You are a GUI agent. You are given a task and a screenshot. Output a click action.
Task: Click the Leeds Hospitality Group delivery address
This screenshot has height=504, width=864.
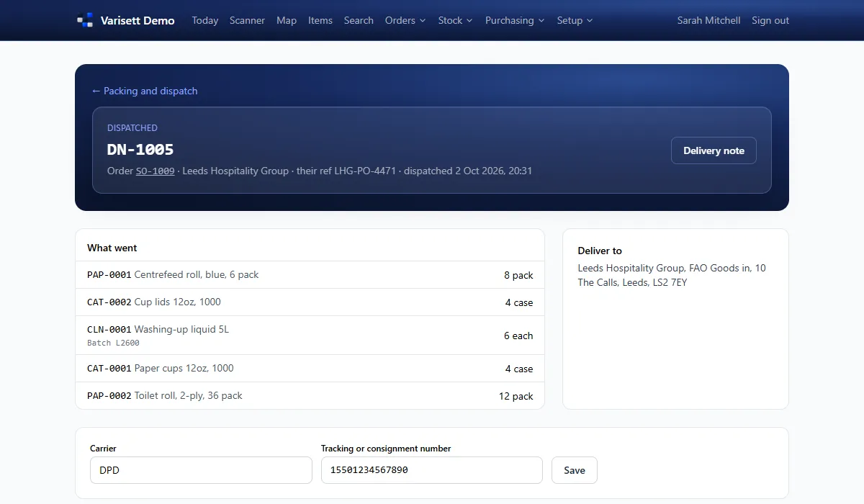pyautogui.click(x=672, y=275)
